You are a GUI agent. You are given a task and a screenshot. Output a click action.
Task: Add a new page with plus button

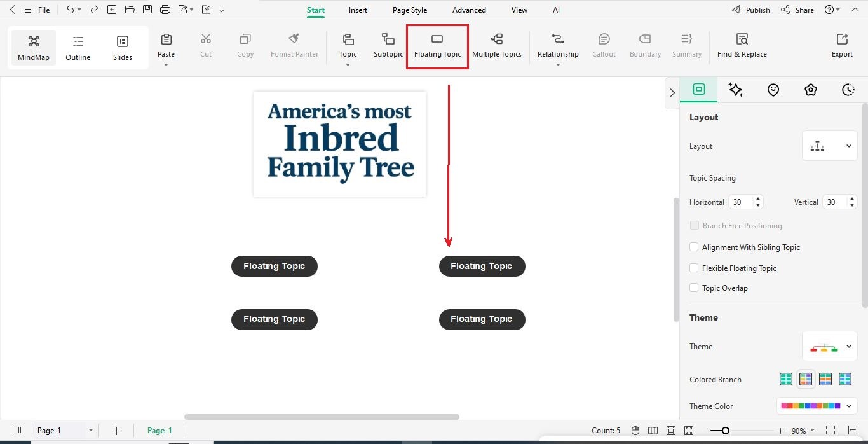pos(116,431)
